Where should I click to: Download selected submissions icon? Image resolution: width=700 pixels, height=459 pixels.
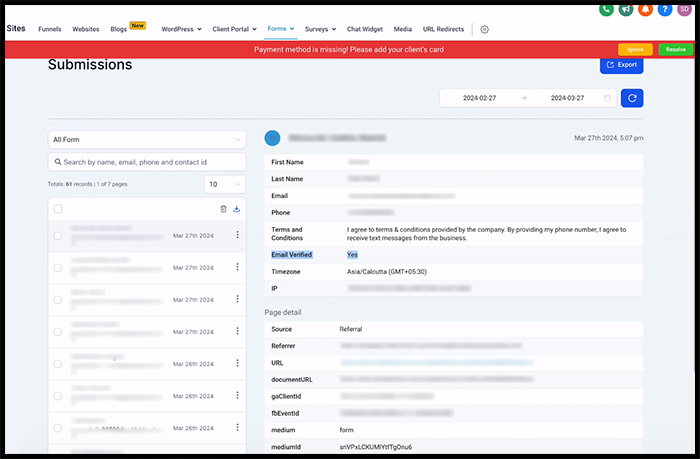click(237, 209)
